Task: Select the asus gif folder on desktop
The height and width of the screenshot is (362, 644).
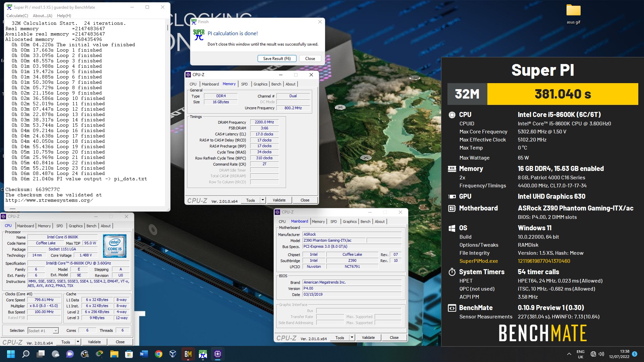Action: [x=574, y=14]
